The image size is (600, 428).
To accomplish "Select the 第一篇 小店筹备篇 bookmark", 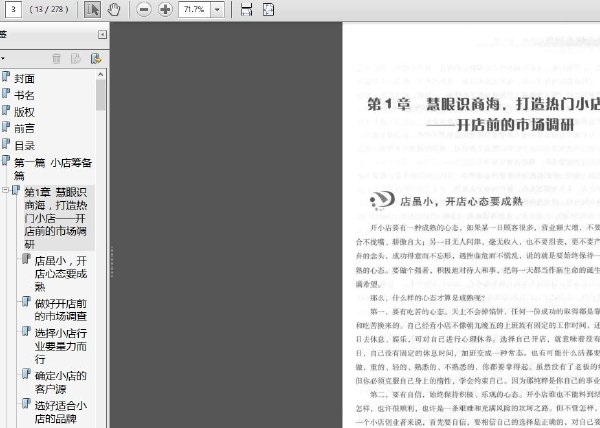I will [53, 169].
